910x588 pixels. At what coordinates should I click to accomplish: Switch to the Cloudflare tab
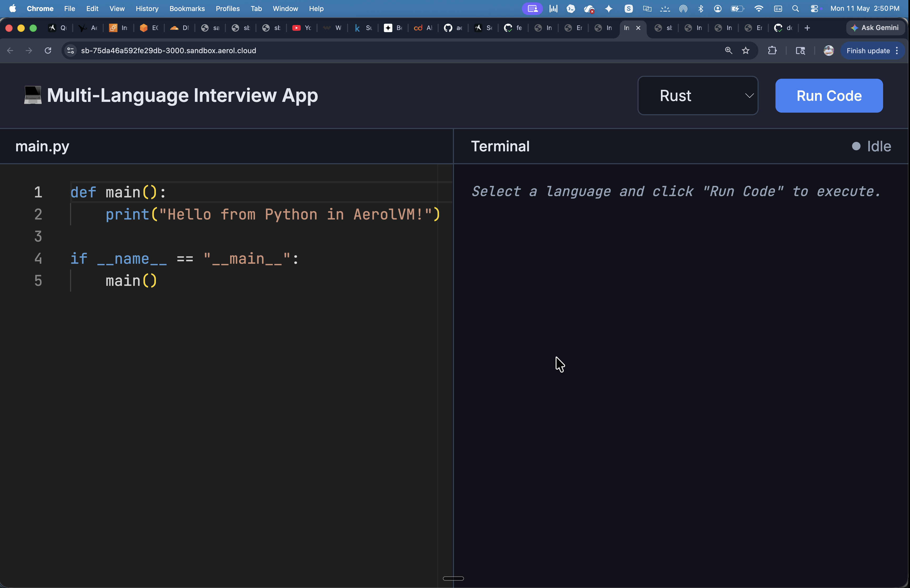coord(180,28)
